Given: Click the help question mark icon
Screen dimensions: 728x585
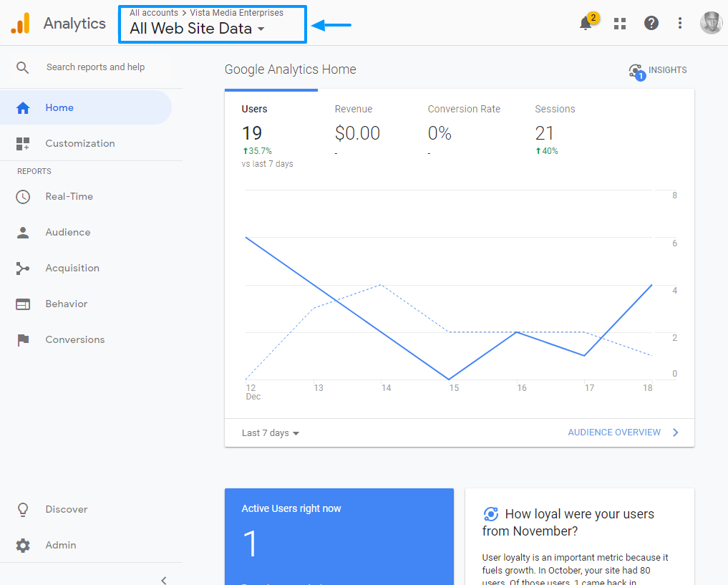Looking at the screenshot, I should pyautogui.click(x=651, y=23).
